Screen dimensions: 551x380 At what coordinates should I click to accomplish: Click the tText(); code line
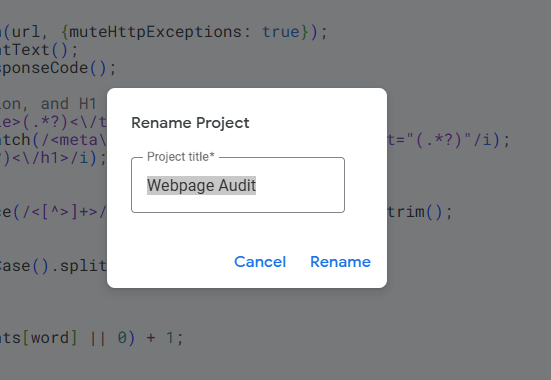click(39, 50)
